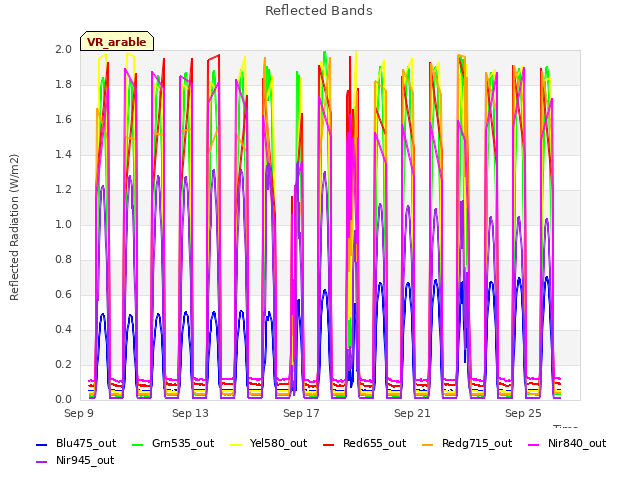Toggle Redg715_out legend entry

click(467, 444)
